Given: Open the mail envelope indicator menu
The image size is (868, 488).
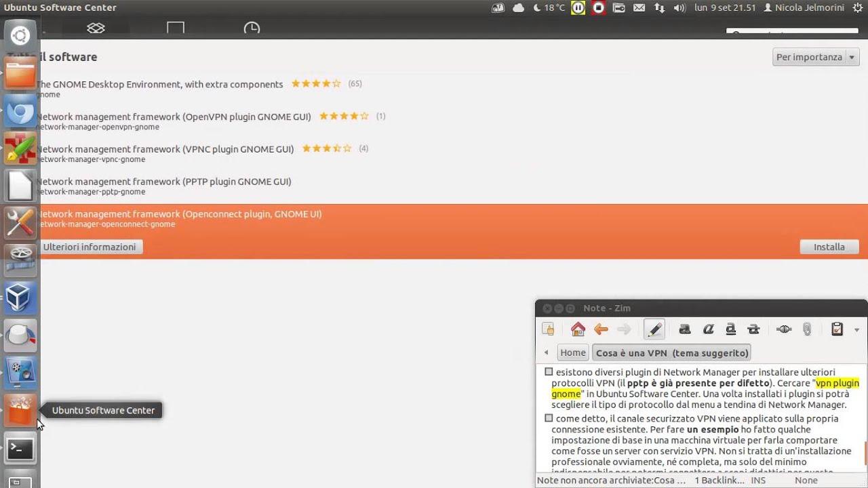Looking at the screenshot, I should point(639,8).
